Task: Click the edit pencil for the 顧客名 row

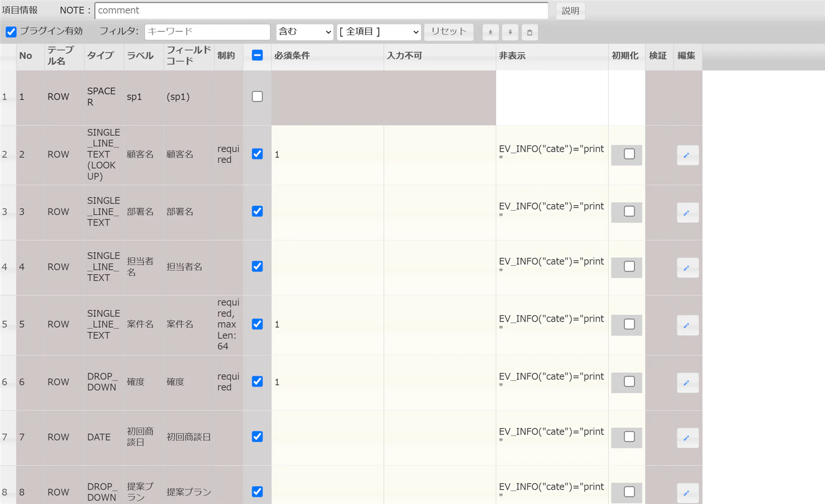Action: point(687,155)
